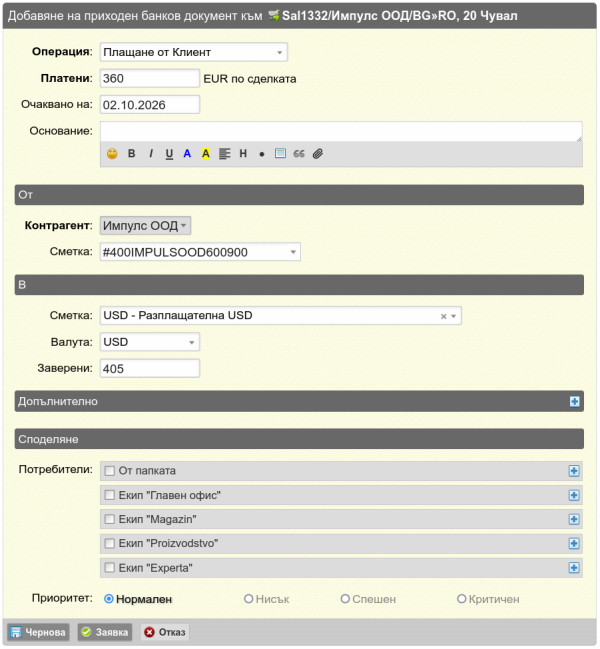
Task: Open blue text color tool
Action: [187, 154]
